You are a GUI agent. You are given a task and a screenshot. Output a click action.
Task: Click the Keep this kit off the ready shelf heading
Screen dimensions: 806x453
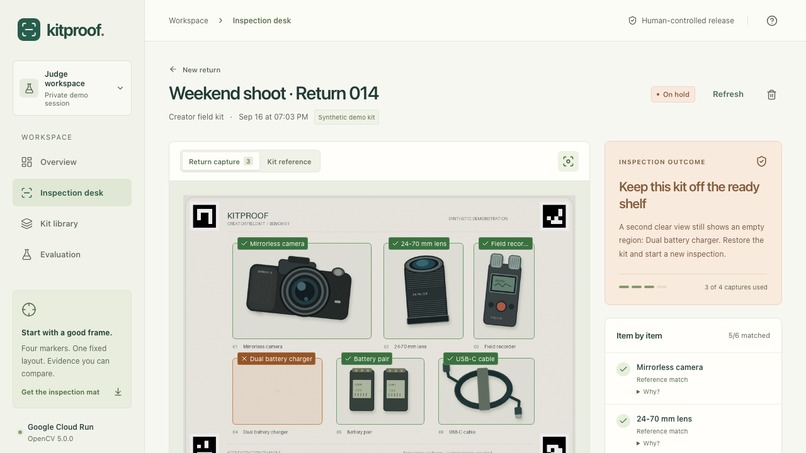click(689, 195)
